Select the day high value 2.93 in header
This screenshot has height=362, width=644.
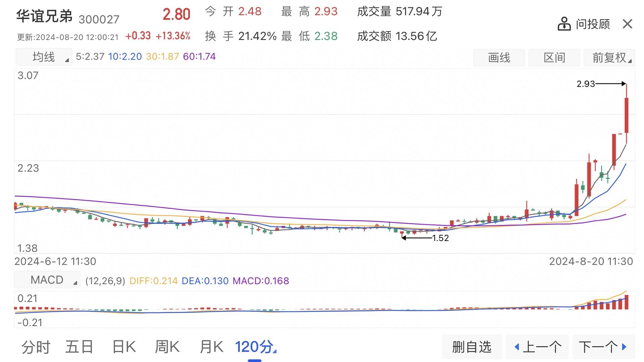(326, 11)
